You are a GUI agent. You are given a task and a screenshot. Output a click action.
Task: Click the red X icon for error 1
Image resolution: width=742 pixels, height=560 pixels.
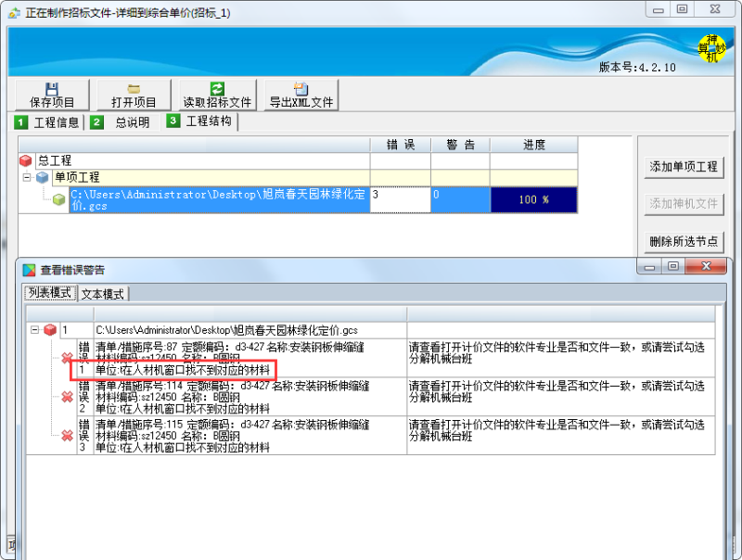click(x=67, y=358)
